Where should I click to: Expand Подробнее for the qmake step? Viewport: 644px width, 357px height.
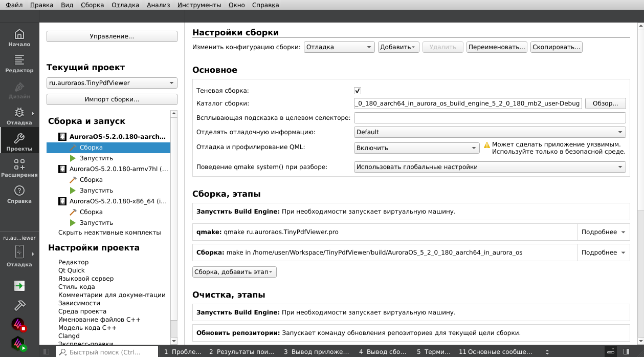click(x=603, y=232)
